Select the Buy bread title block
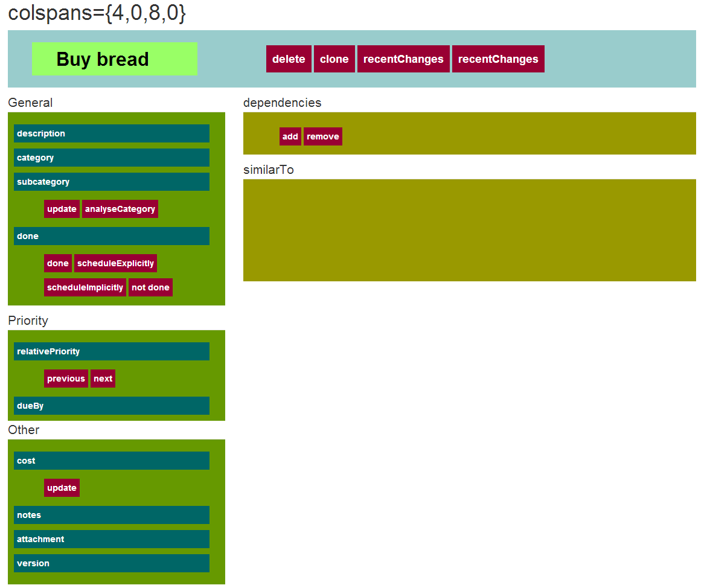 pos(115,59)
